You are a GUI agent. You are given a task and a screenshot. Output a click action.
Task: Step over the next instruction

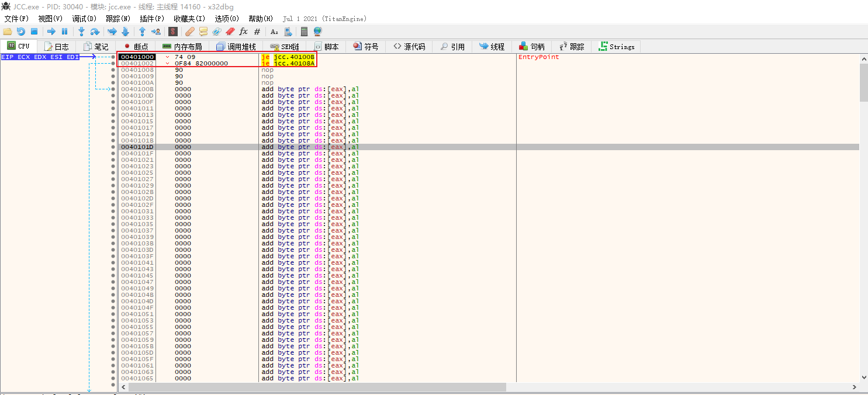point(95,32)
